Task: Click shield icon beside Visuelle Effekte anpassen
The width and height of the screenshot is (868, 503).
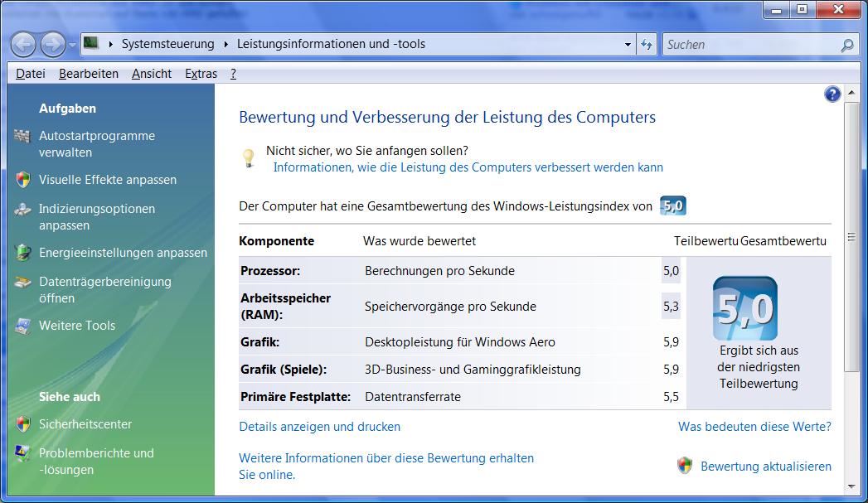Action: (x=22, y=179)
